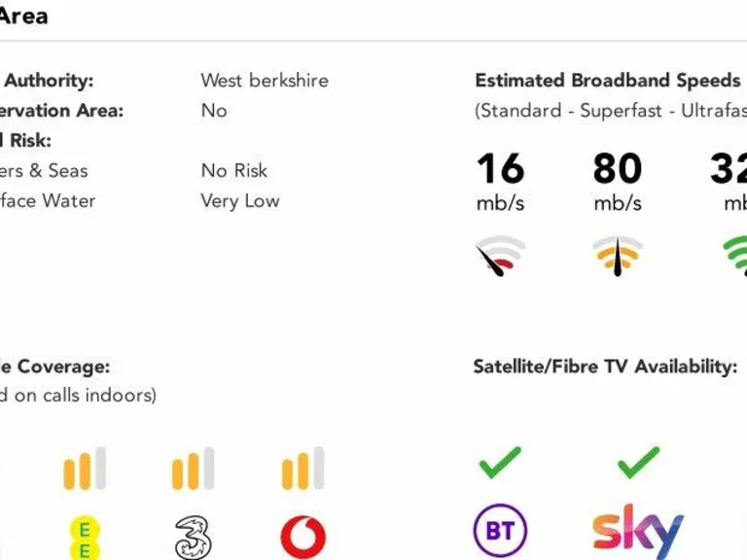Click the Three network logo

(194, 537)
